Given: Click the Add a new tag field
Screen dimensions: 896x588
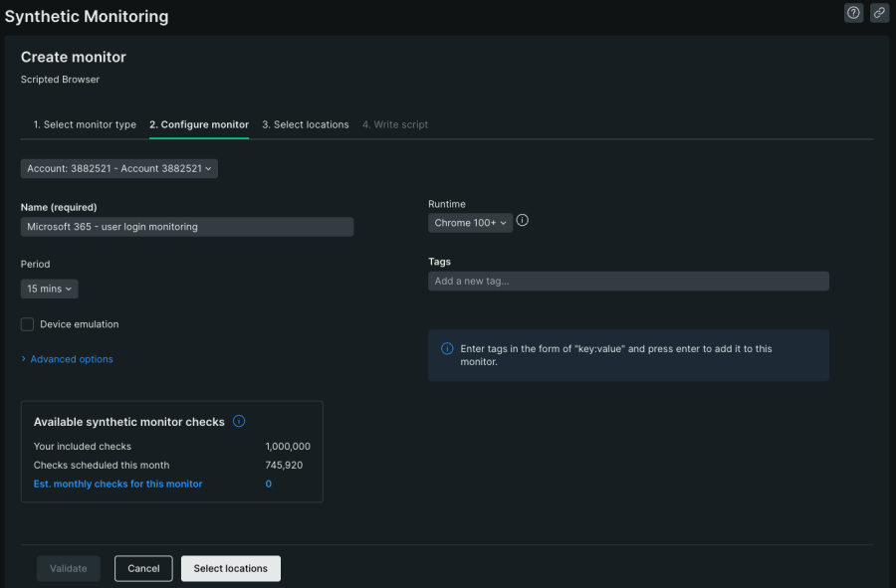Looking at the screenshot, I should point(628,281).
